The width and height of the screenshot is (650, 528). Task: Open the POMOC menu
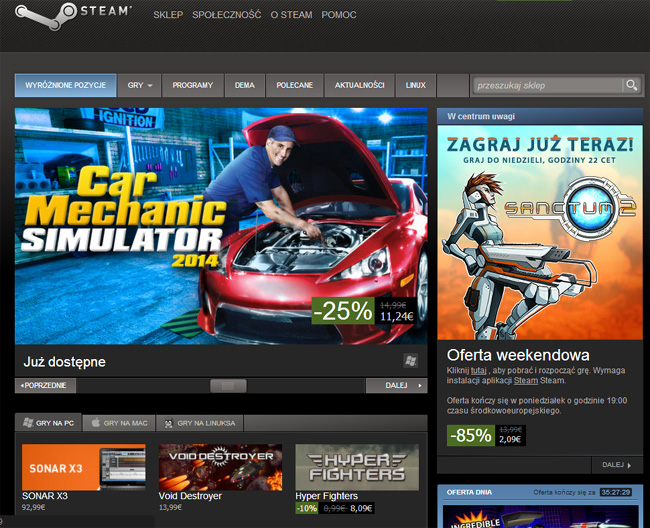(x=339, y=15)
